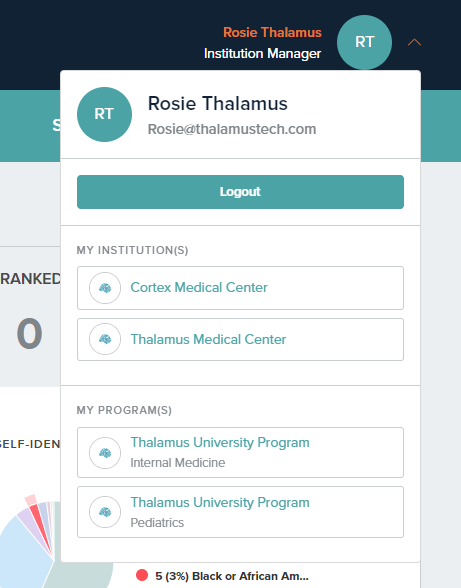
Task: Click the Logout button
Action: (x=240, y=192)
